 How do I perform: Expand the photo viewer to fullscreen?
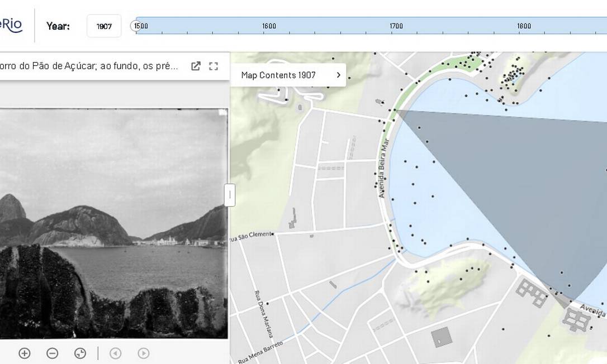pyautogui.click(x=214, y=66)
